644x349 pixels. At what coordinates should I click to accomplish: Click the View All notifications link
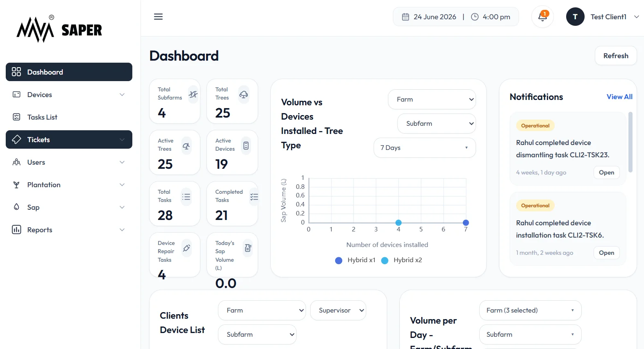click(x=619, y=97)
